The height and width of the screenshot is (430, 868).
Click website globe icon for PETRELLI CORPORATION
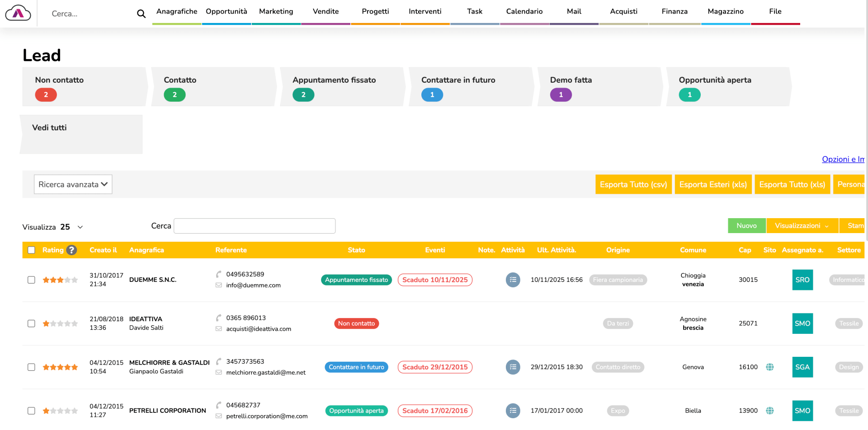(769, 411)
